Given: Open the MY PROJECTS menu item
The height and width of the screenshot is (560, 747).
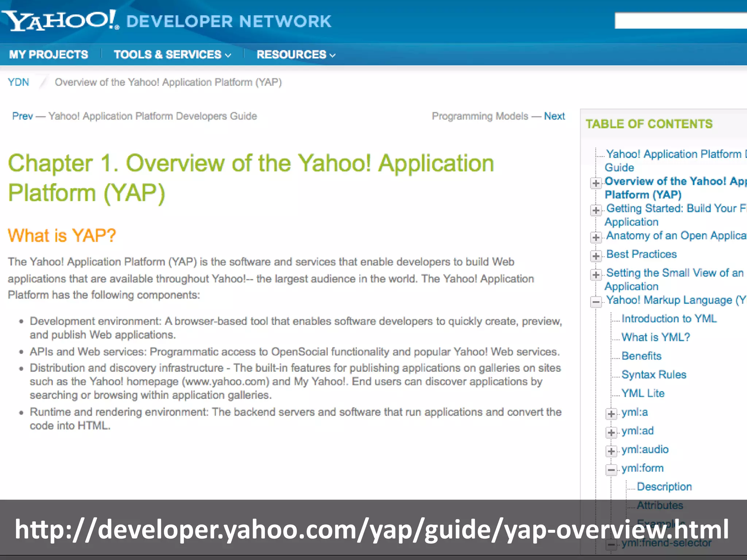Looking at the screenshot, I should coord(49,55).
